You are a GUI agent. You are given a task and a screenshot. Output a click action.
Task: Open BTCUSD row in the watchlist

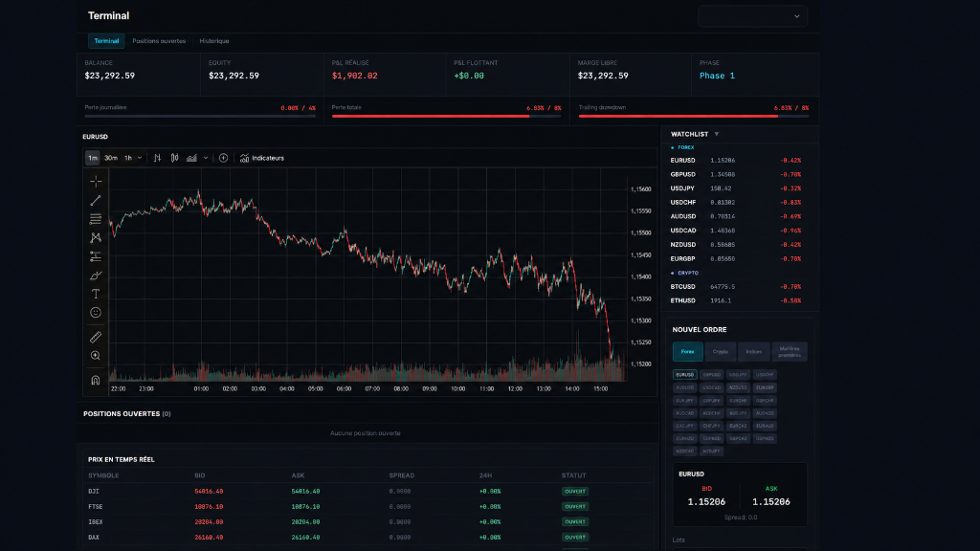[739, 287]
